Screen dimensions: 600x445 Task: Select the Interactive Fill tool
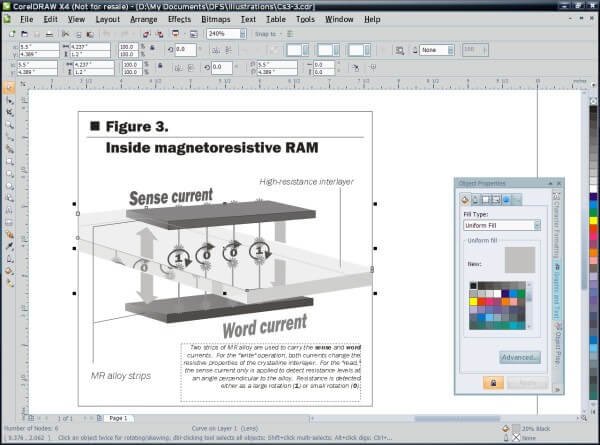click(x=10, y=284)
